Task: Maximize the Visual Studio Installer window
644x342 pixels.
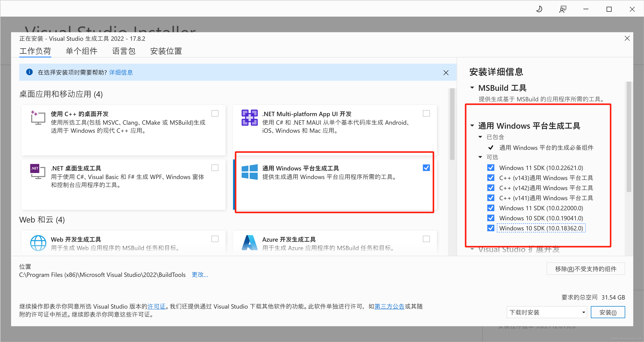Action: click(x=609, y=9)
